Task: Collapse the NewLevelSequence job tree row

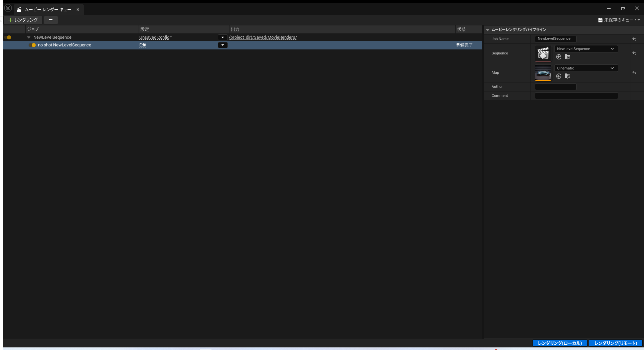Action: pos(29,37)
